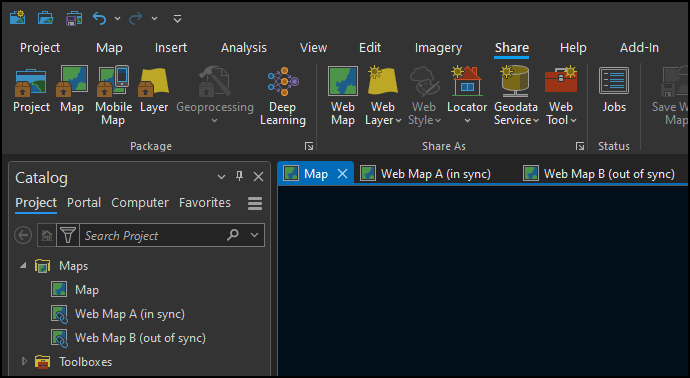Click the New Project icon in quick access toolbar
Viewport: 690px width, 378px height.
point(18,18)
